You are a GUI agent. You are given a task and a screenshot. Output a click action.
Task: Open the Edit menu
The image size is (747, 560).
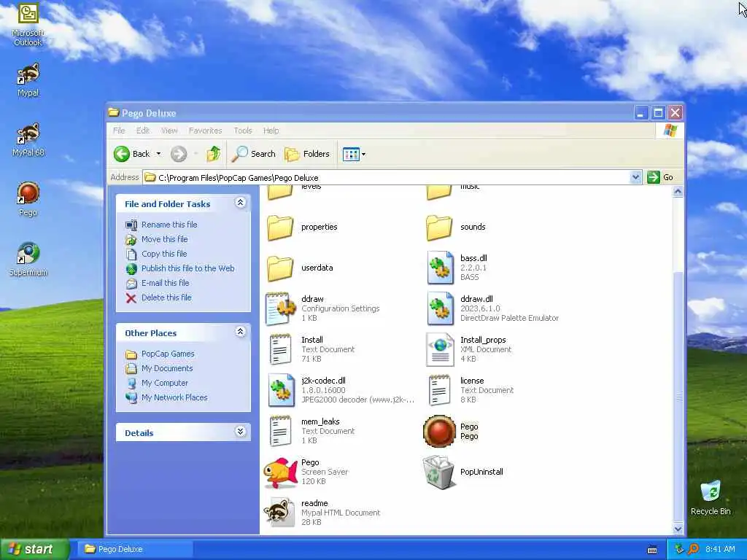coord(142,131)
